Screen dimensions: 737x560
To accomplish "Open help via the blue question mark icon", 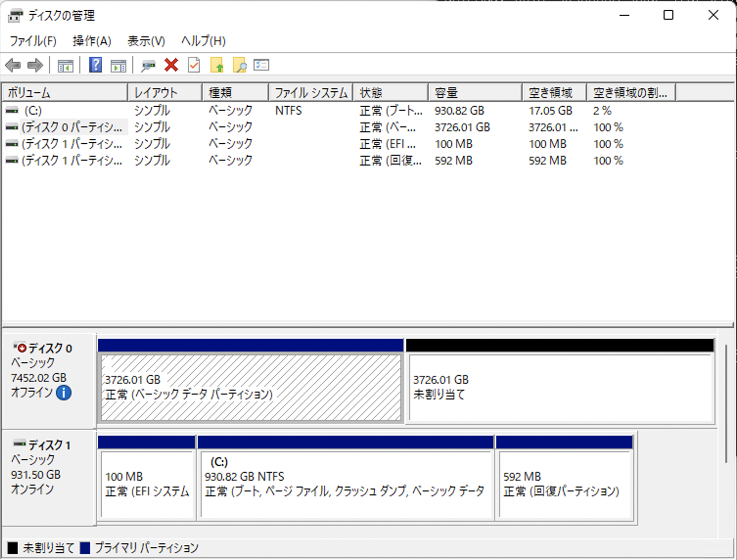I will coord(95,65).
